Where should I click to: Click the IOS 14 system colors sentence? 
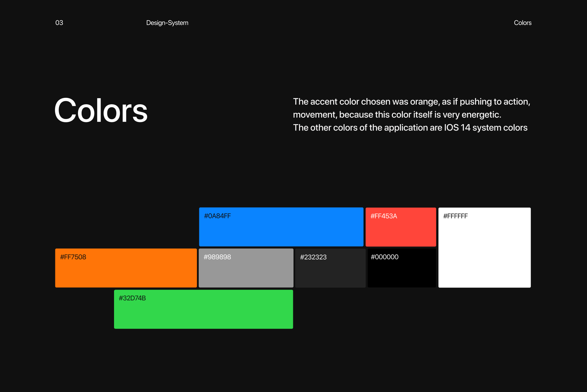click(410, 128)
